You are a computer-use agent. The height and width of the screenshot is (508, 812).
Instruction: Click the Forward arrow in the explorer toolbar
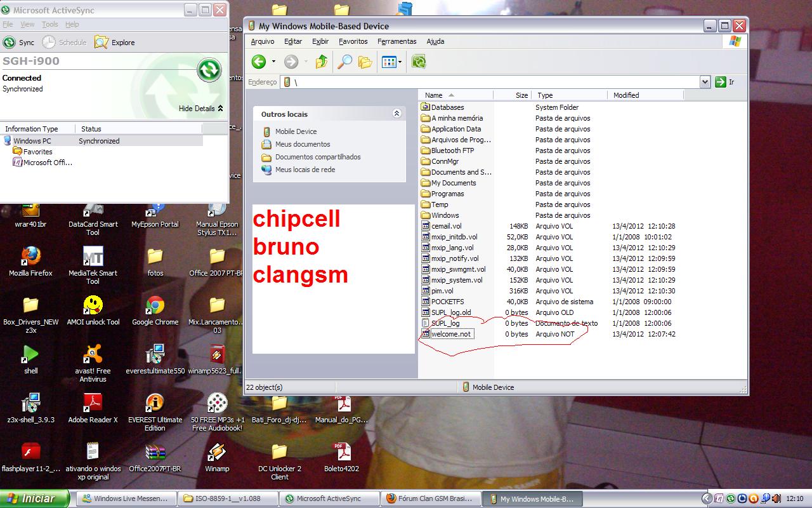coord(291,62)
